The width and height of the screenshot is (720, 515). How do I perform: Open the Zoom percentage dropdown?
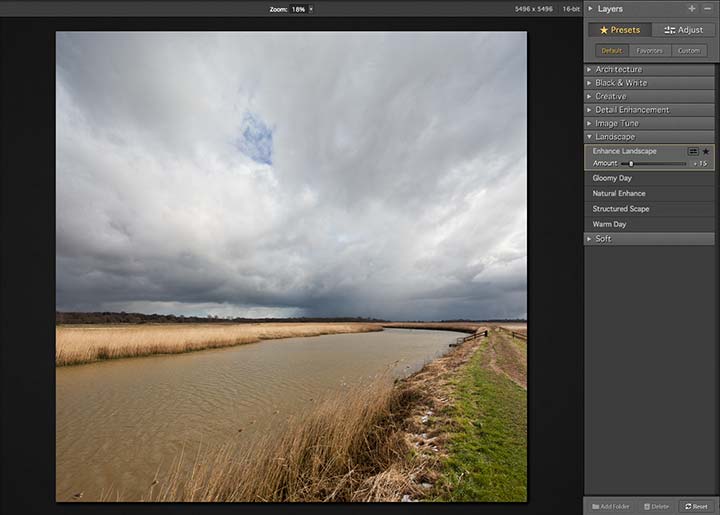pos(311,9)
